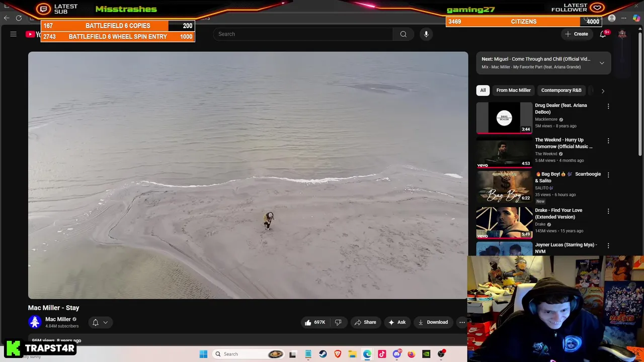Screen dimensions: 644x362
Task: Open Discord from taskbar
Action: tap(396, 354)
